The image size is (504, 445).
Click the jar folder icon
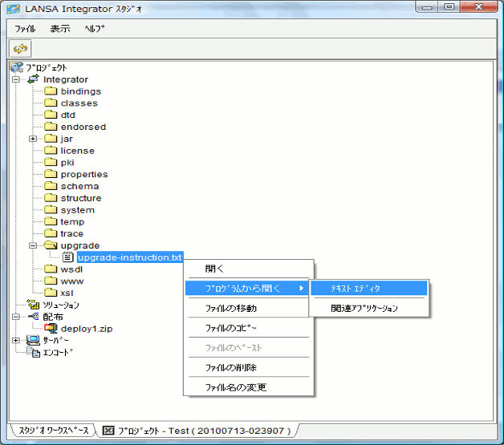tap(51, 139)
